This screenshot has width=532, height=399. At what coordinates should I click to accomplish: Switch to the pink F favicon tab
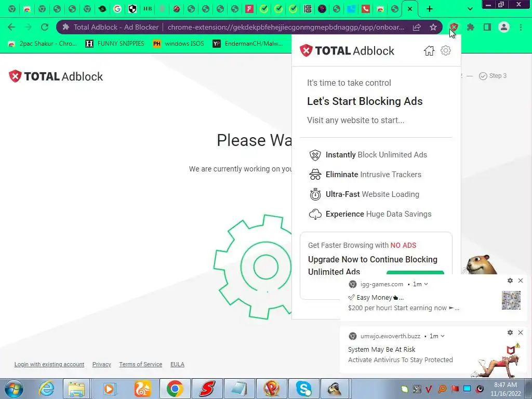coord(249,9)
